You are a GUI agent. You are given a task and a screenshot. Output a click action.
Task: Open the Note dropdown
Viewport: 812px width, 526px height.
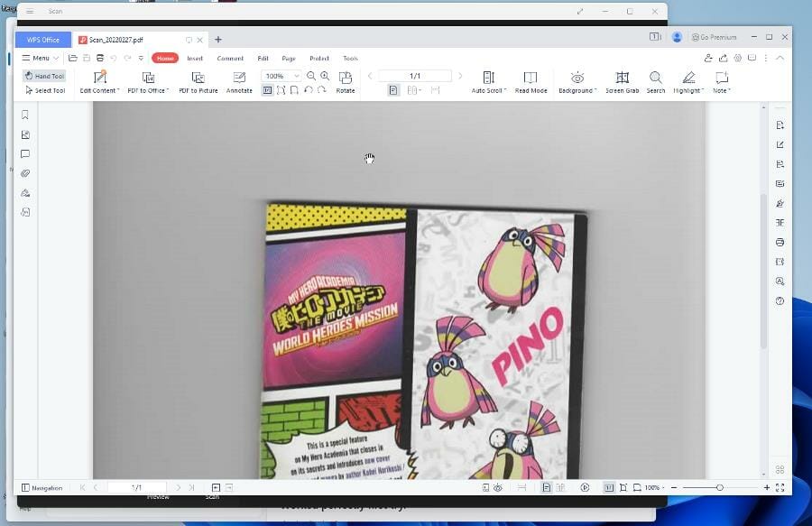[x=722, y=82]
